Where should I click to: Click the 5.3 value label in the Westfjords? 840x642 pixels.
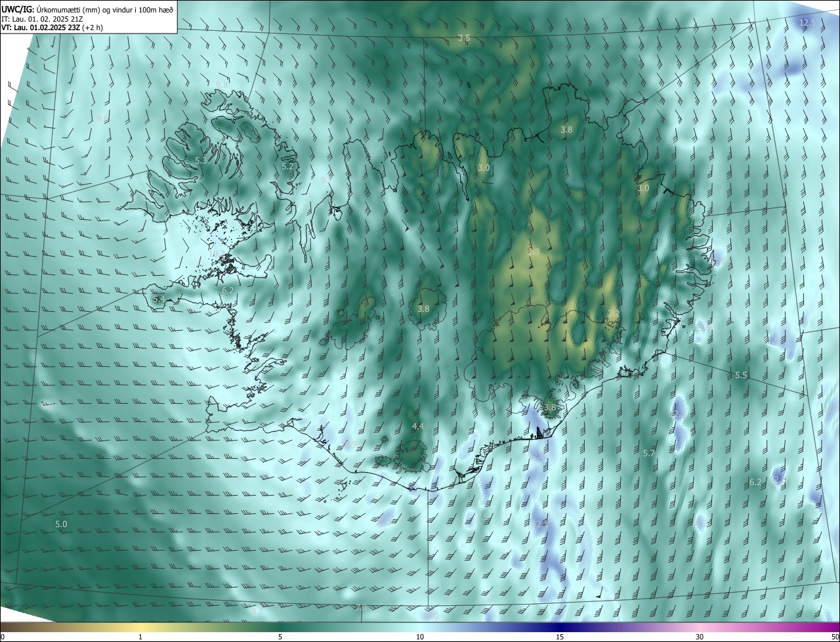tap(201, 160)
